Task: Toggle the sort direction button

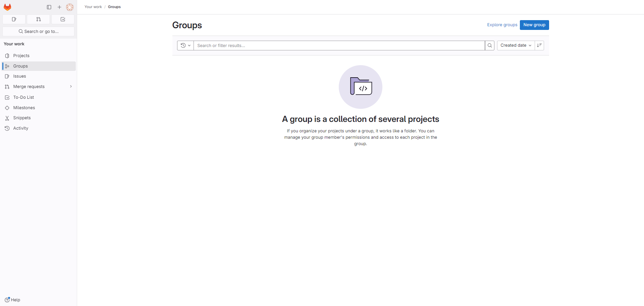Action: point(539,46)
